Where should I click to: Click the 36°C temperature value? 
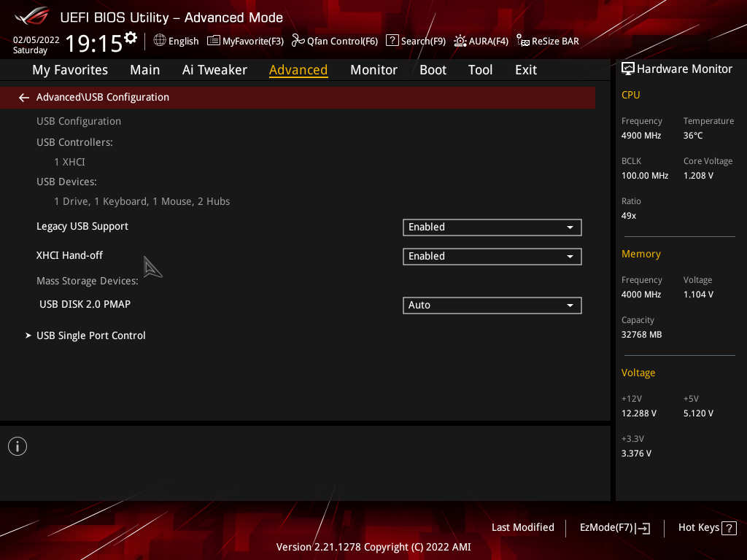pyautogui.click(x=693, y=135)
